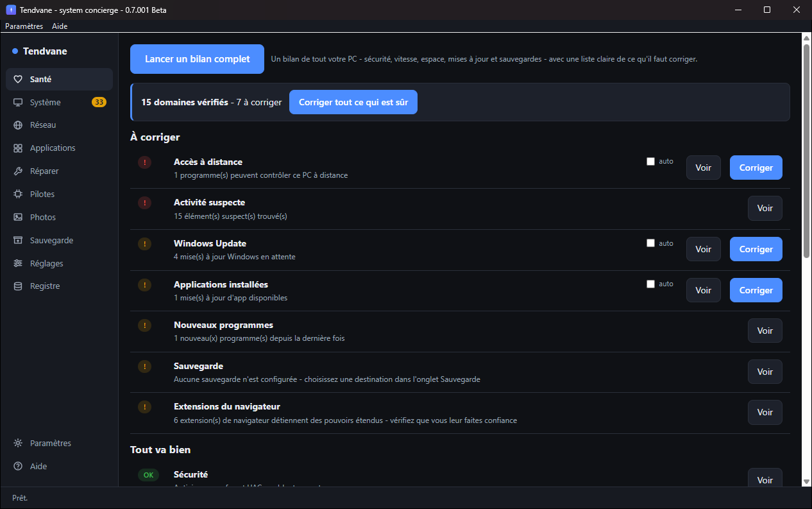Click the '15 domaines vérifiés' summary text

[x=185, y=102]
